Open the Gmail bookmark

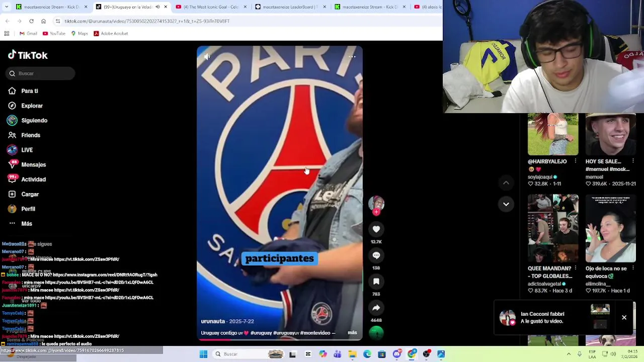coord(28,34)
